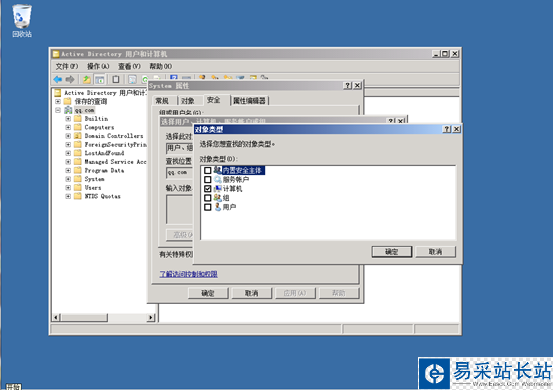This screenshot has width=553, height=390.
Task: Check the 内置安全主体 checkbox
Action: coord(208,170)
